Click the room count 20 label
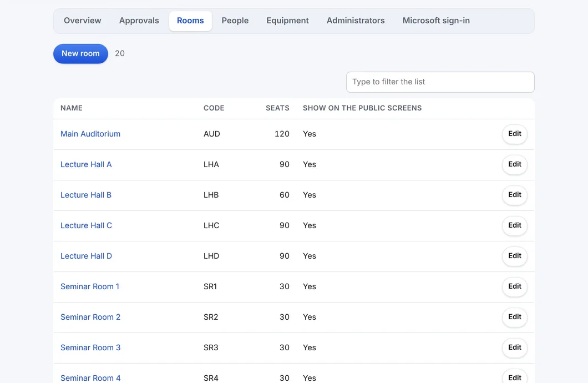The image size is (588, 383). pyautogui.click(x=120, y=54)
